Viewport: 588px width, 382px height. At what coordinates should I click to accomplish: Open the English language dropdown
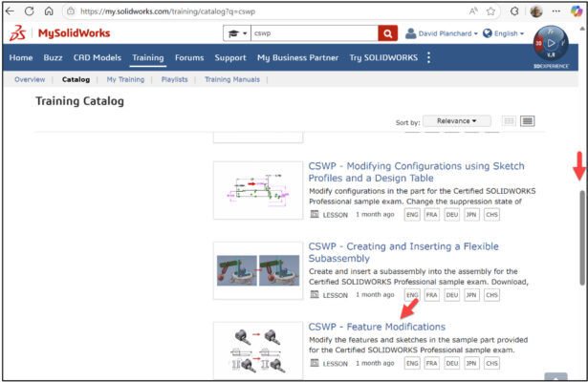[503, 33]
